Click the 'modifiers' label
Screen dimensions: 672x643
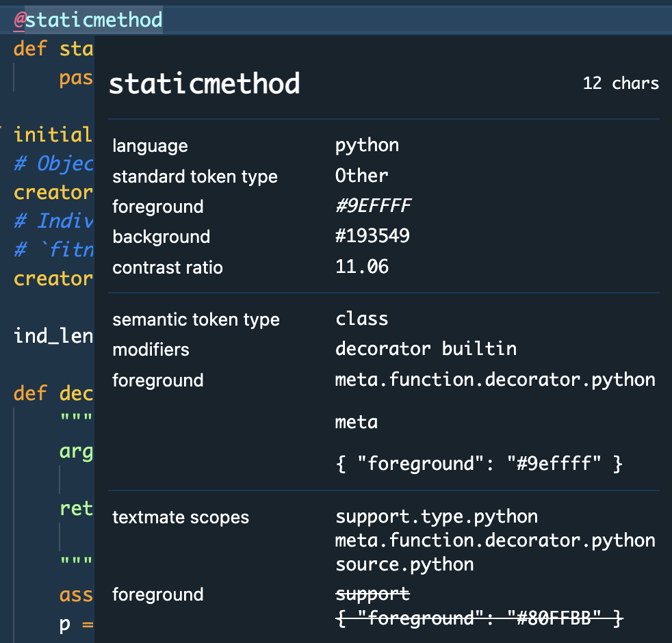[151, 350]
